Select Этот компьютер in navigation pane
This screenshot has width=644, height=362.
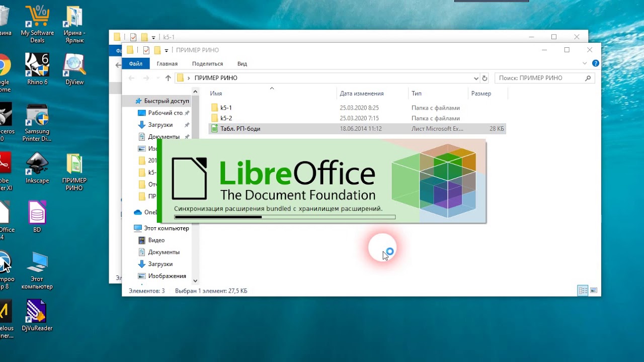(161, 228)
